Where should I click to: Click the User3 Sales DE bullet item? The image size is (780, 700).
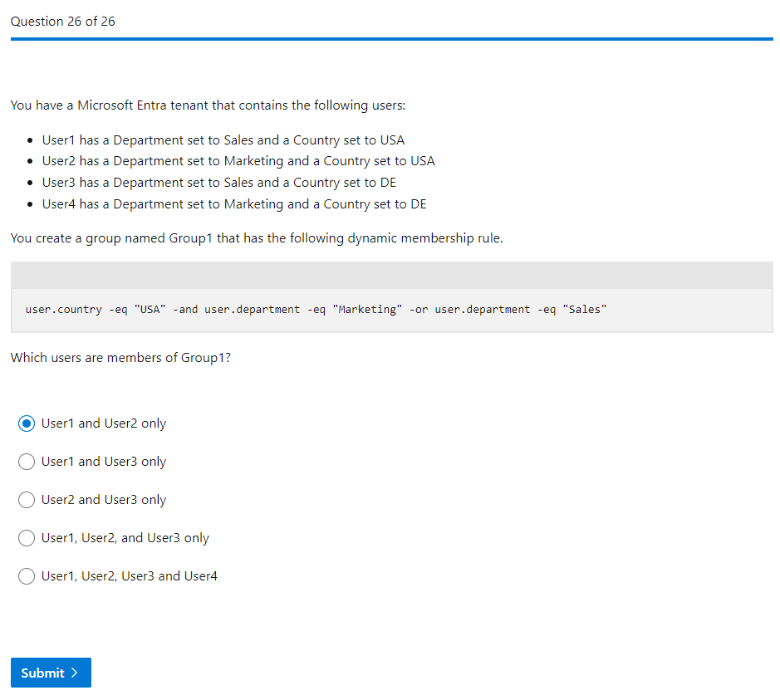218,183
